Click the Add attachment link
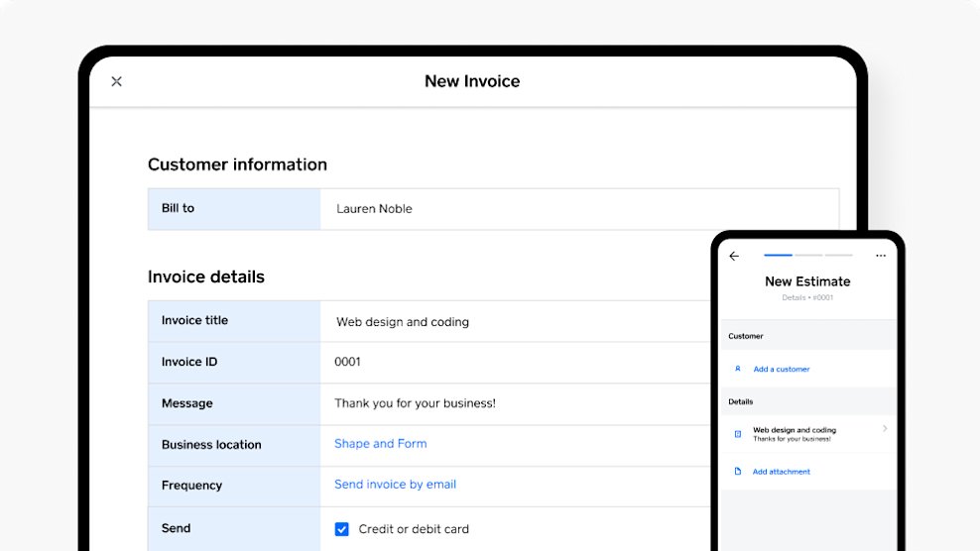This screenshot has width=980, height=551. pyautogui.click(x=781, y=472)
